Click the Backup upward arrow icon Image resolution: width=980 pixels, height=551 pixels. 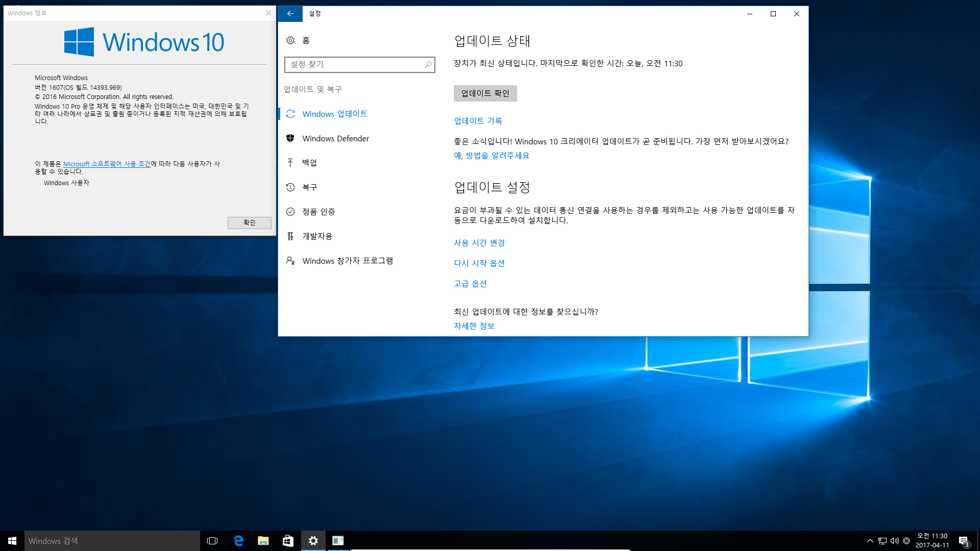coord(290,162)
